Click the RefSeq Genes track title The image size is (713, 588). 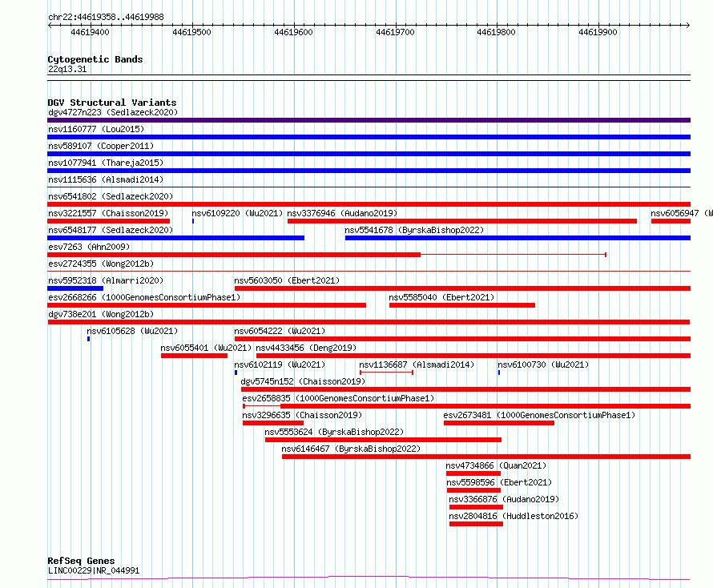pyautogui.click(x=81, y=561)
